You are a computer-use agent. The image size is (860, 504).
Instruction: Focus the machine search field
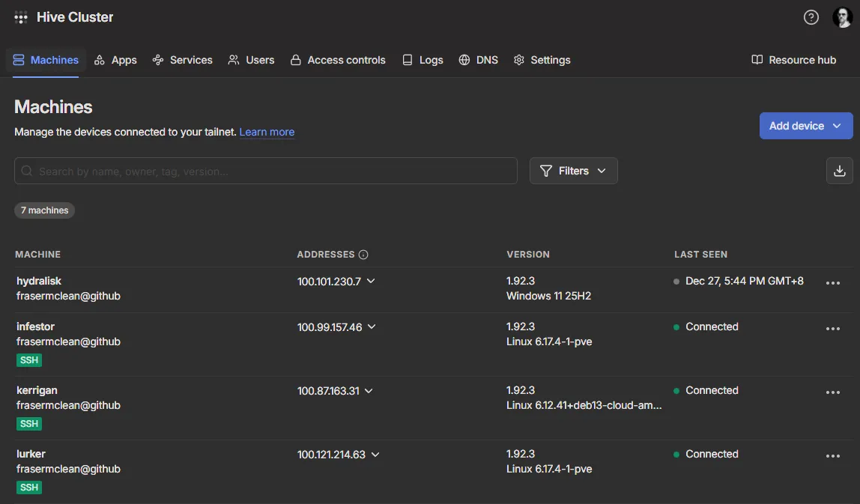point(266,171)
